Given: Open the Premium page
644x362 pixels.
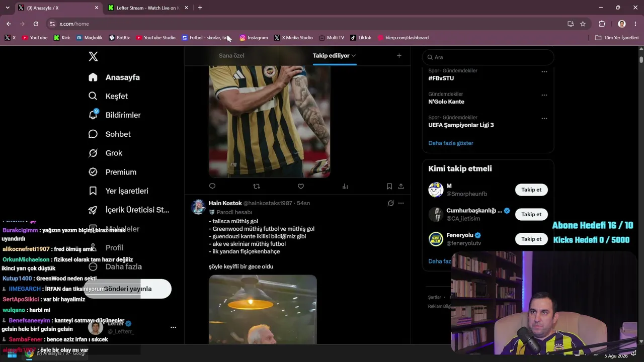Looking at the screenshot, I should pyautogui.click(x=112, y=172).
